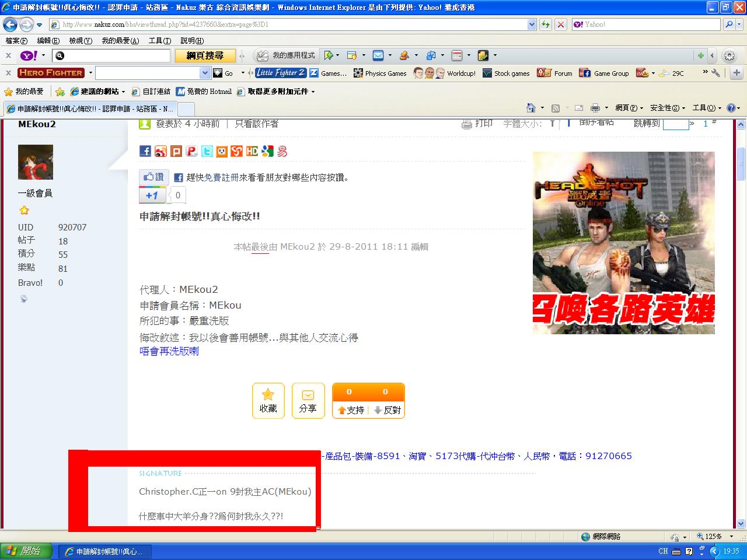Expand the 取得更多附加元件 dropdown
747x560 pixels.
click(x=313, y=92)
